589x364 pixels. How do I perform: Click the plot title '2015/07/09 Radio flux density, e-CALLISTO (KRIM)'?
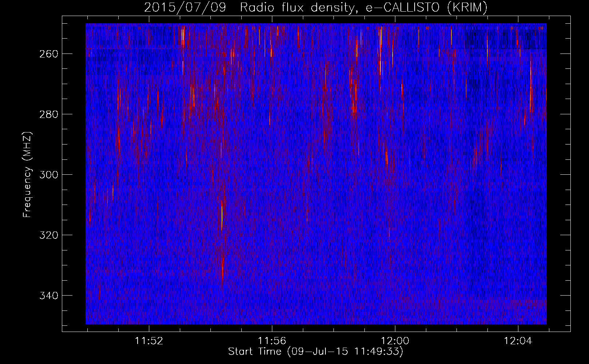[x=316, y=8]
